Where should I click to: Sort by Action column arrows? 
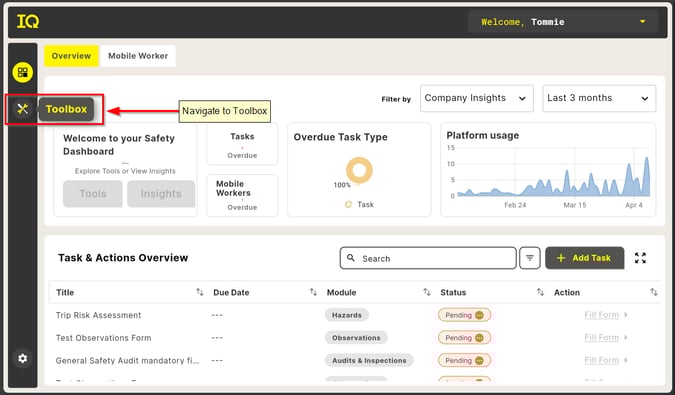point(653,292)
